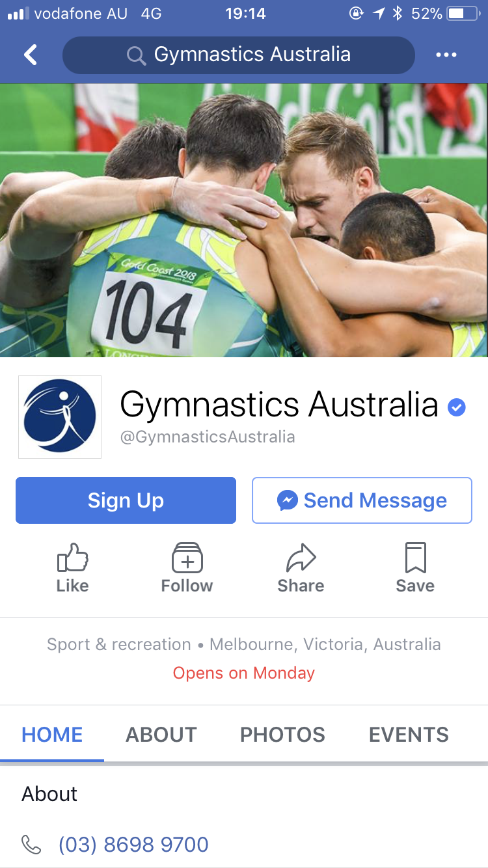The width and height of the screenshot is (488, 868).
Task: Like the page with thumbs-up icon
Action: (x=72, y=568)
